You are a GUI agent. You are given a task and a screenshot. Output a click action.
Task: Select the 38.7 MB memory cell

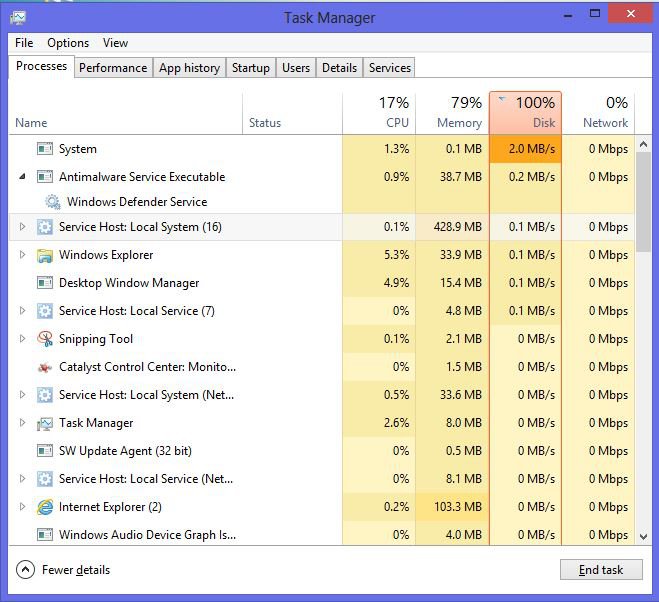[452, 177]
